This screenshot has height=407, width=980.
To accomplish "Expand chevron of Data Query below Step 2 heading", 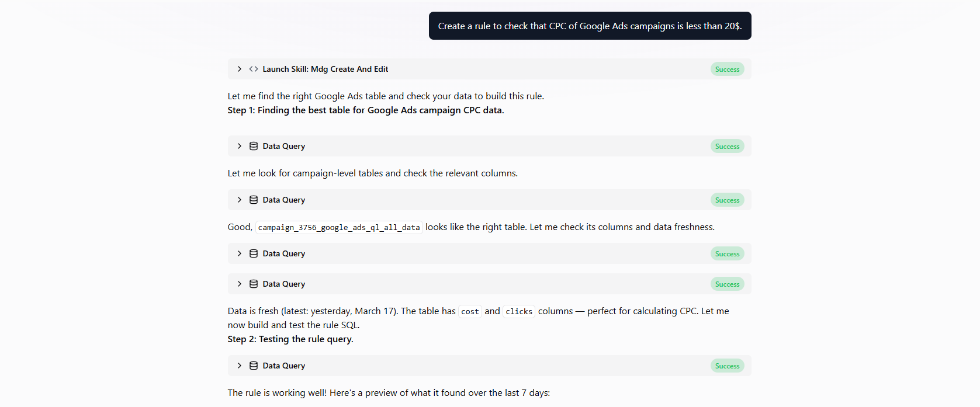I will tap(240, 366).
